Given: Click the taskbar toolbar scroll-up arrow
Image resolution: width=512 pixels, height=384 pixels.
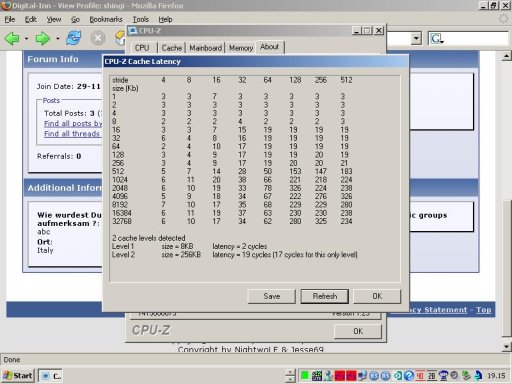Looking at the screenshot, I should [291, 372].
